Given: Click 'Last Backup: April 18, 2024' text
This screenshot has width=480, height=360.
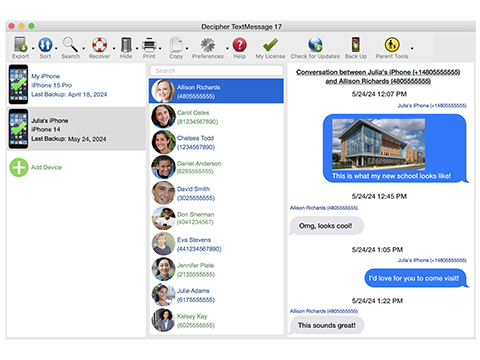Looking at the screenshot, I should click(x=69, y=94).
